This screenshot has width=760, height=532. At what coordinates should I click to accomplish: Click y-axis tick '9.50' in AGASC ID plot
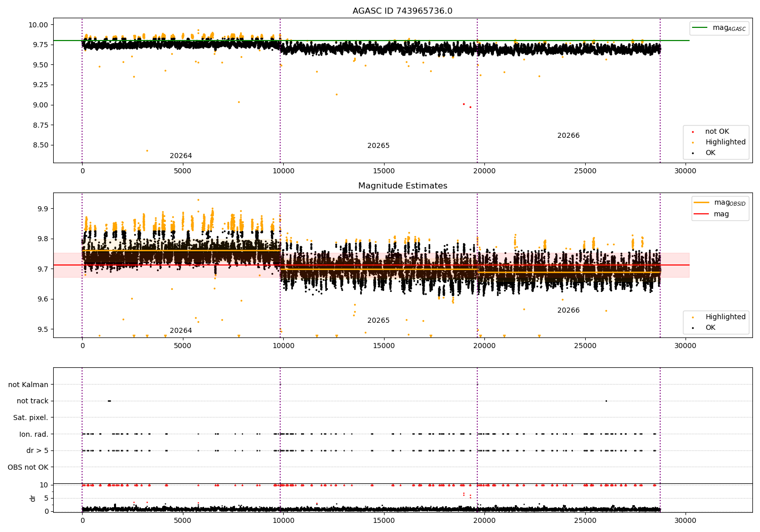(x=40, y=65)
